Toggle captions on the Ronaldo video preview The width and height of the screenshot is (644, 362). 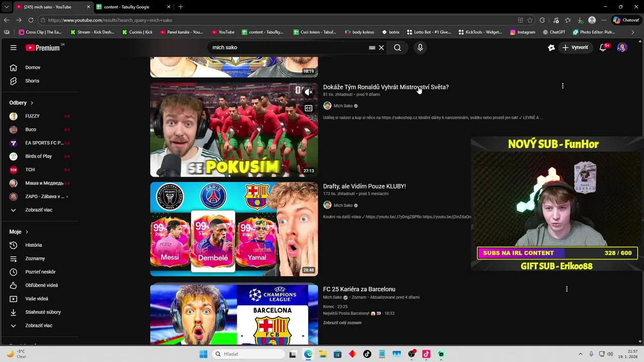coord(308,108)
